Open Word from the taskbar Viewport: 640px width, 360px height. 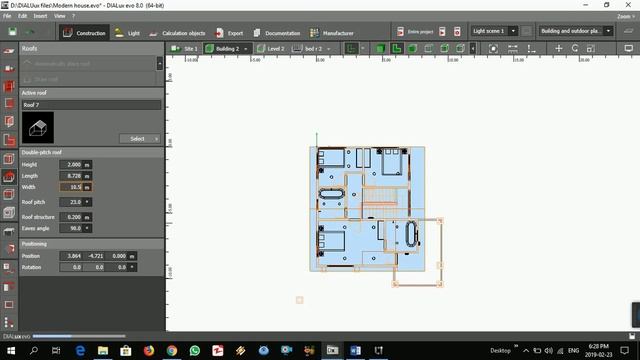[355, 351]
